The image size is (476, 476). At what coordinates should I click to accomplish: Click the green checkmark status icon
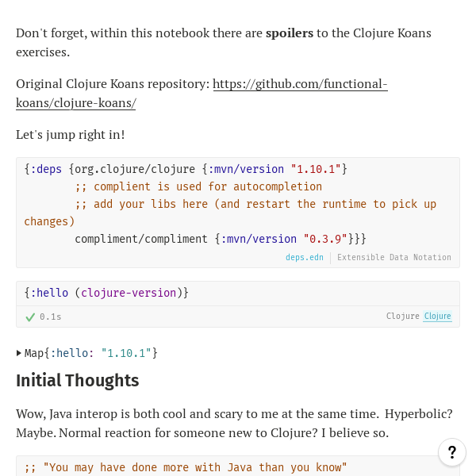click(30, 317)
